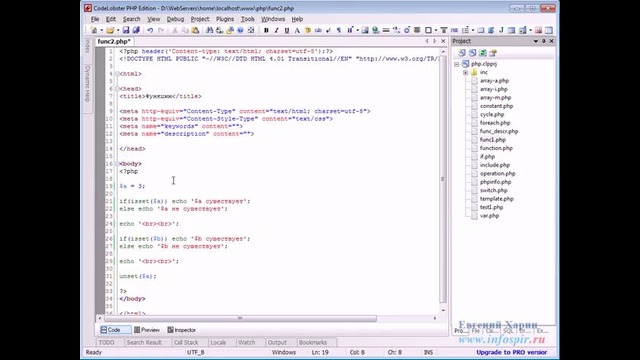The height and width of the screenshot is (360, 640).
Task: Expand the inc folder in the project tree
Action: tap(465, 72)
